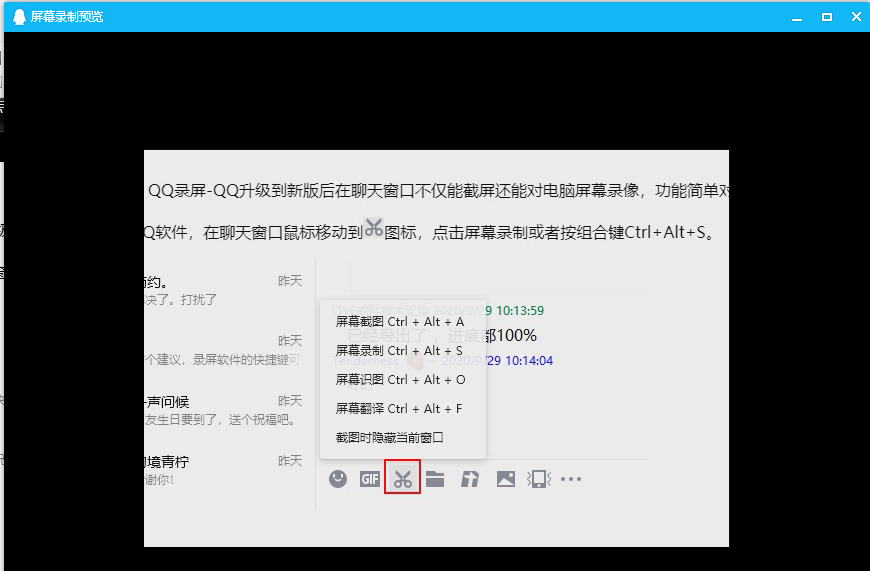Open the GIF picker icon
The width and height of the screenshot is (870, 571).
[x=370, y=479]
